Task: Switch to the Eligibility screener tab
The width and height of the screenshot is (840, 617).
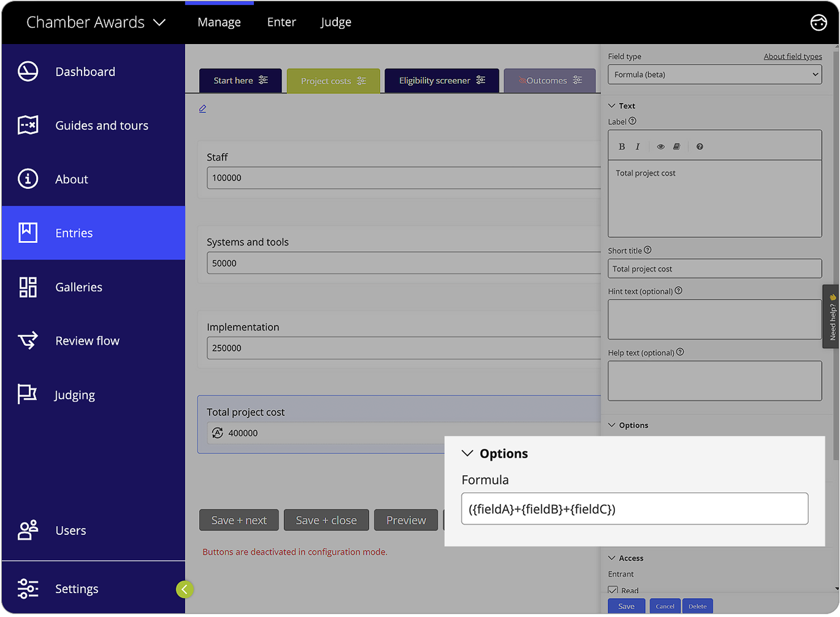Action: 442,80
